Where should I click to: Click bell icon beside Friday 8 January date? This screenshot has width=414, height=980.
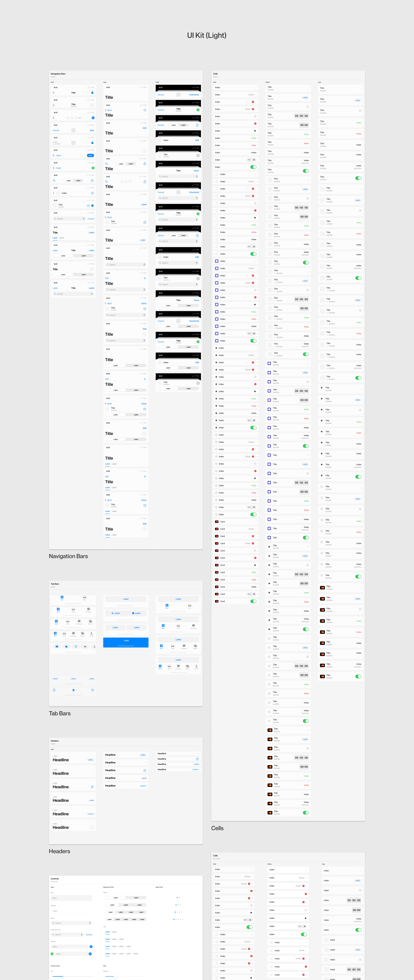tap(92, 143)
